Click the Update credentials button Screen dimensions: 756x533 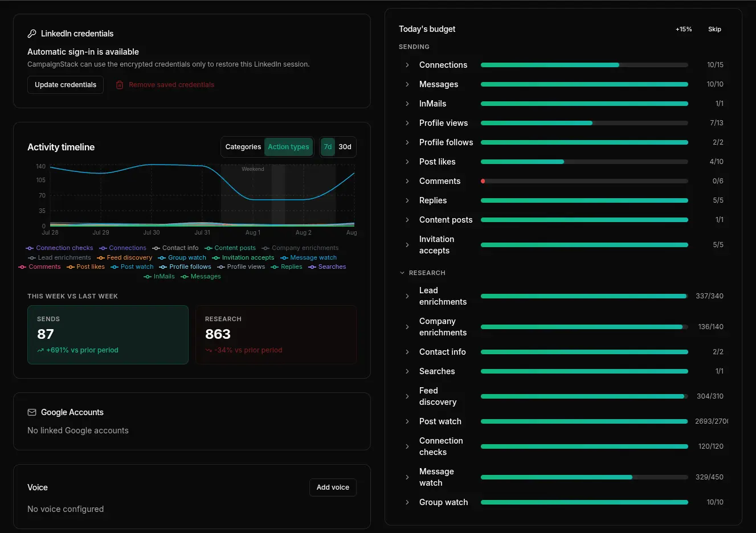point(66,85)
